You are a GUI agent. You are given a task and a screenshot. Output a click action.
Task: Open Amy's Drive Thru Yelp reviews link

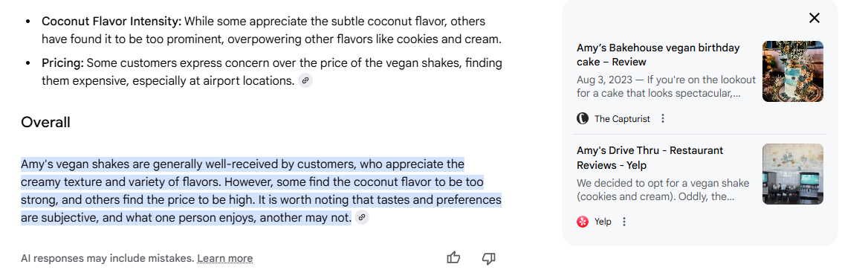coord(650,158)
